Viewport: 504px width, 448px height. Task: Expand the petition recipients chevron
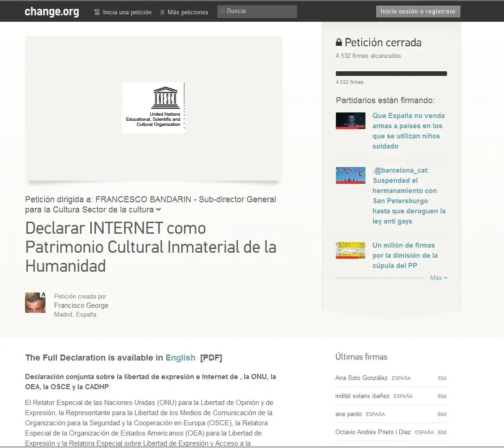[x=158, y=210]
